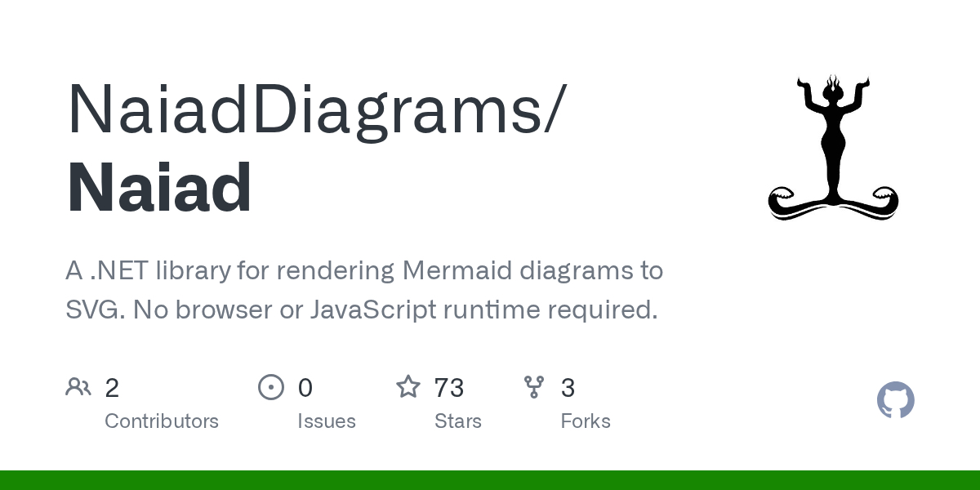Select the Forks label
Image resolution: width=980 pixels, height=490 pixels.
click(x=586, y=421)
